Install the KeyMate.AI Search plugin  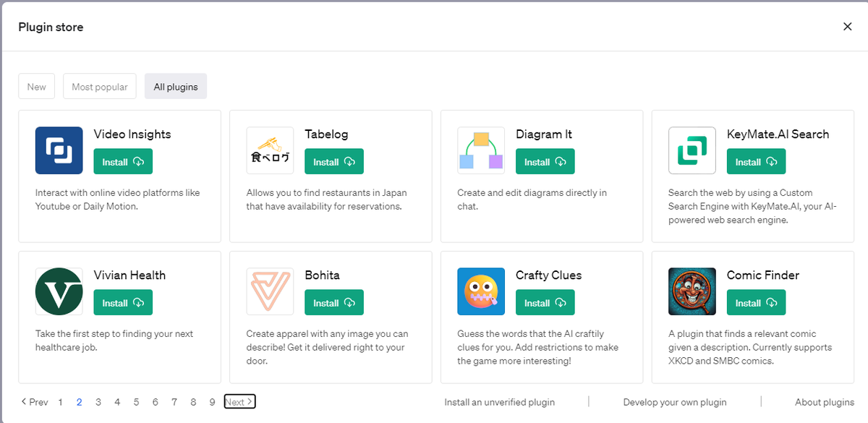757,162
